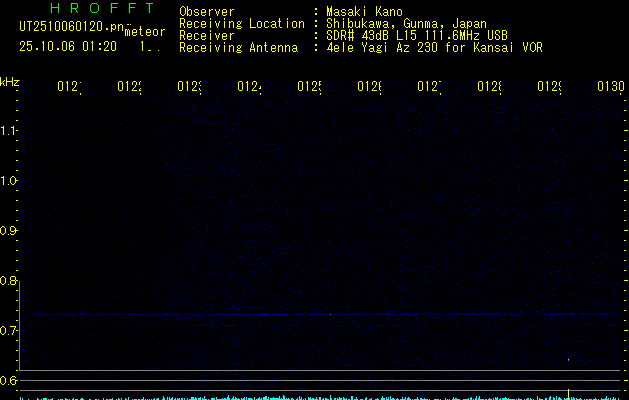Click the small green meteor echo dot
The height and width of the screenshot is (400, 629).
[568, 359]
